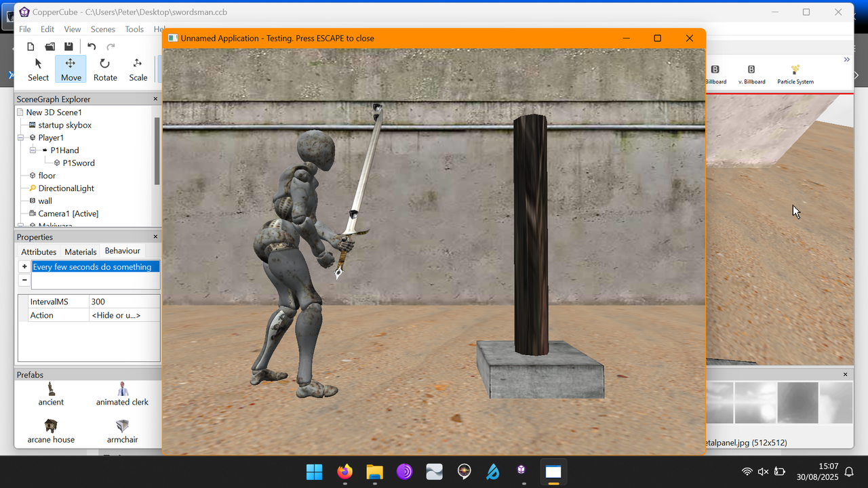The image size is (868, 488).
Task: Select the metalpanel.jpg texture thumbnail
Action: point(797,403)
